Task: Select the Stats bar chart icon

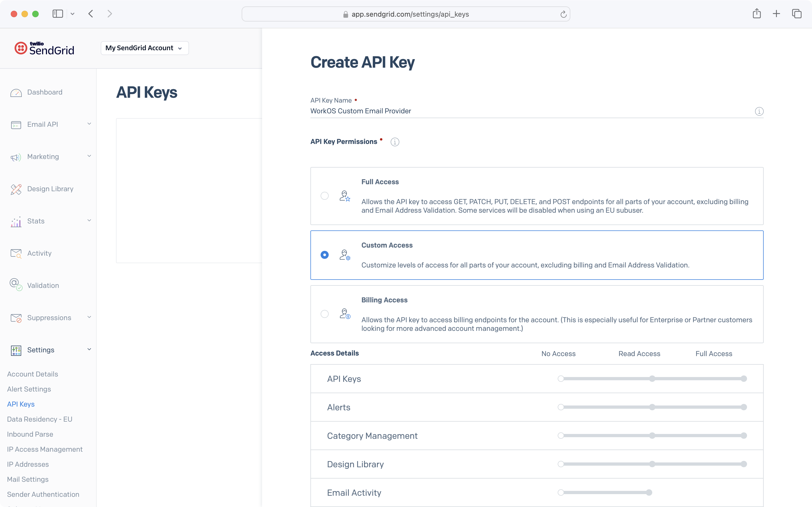Action: [x=16, y=221]
